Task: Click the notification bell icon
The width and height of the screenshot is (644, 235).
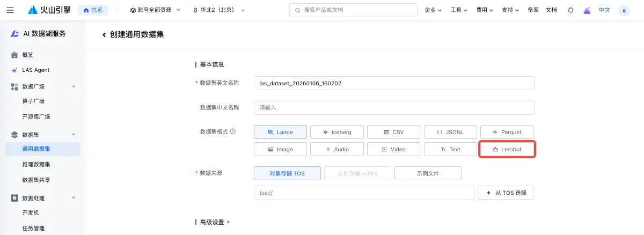Action: (x=570, y=10)
